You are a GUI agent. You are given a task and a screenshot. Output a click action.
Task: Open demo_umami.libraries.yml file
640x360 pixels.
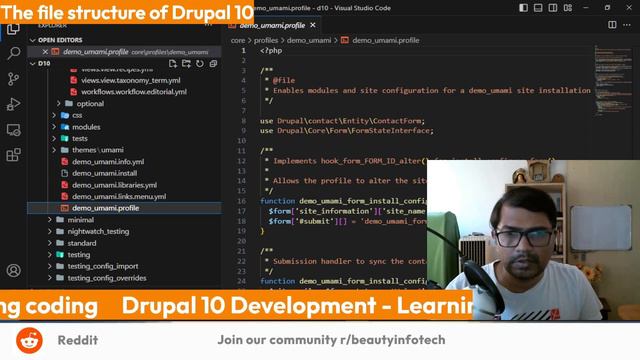(x=114, y=185)
